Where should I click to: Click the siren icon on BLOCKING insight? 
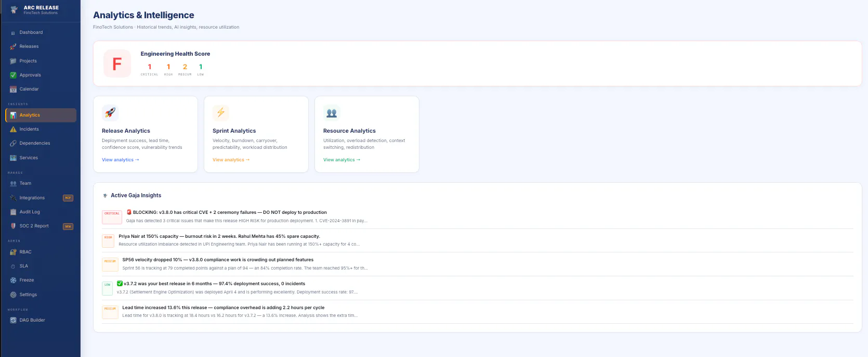point(129,212)
